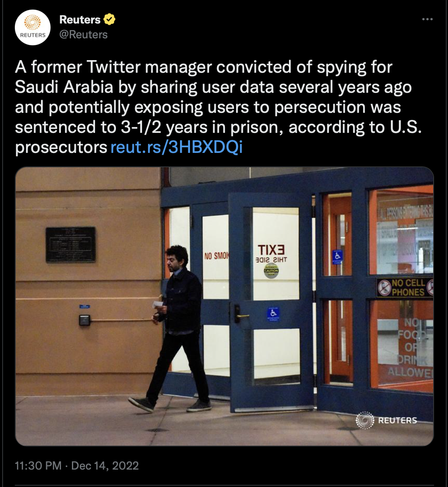Click the wall plaque in the photo
This screenshot has width=448, height=487.
[71, 245]
